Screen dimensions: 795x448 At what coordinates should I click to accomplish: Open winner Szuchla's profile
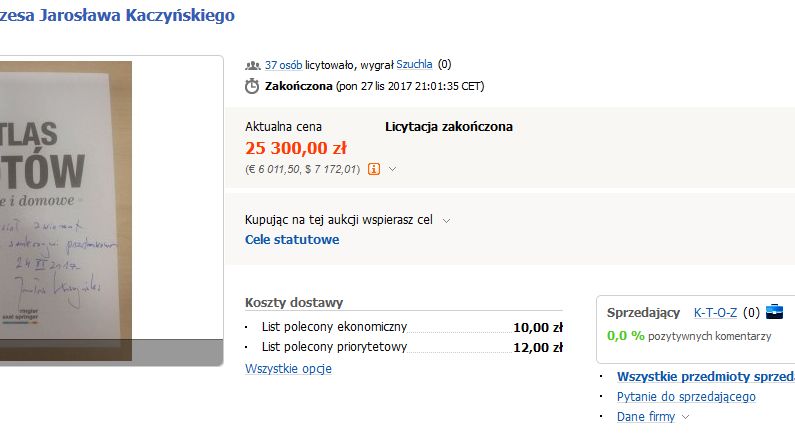tap(416, 65)
